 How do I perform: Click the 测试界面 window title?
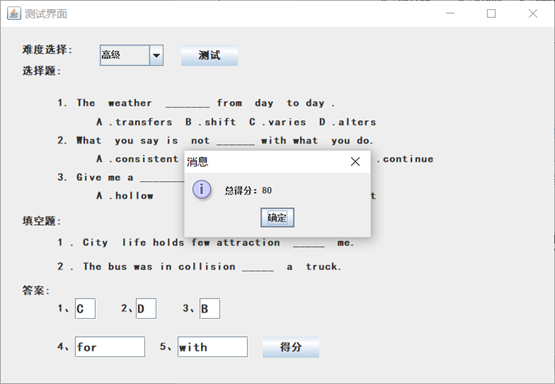46,14
